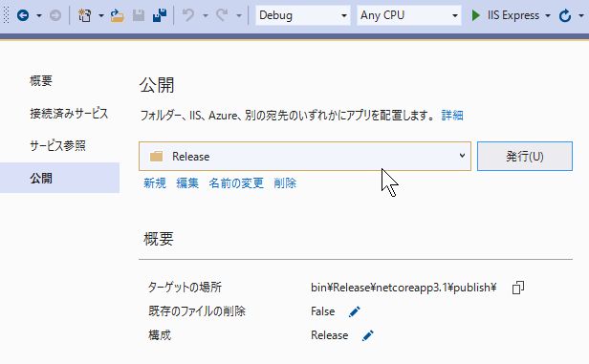
Task: Expand the IIS Express target dropdown arrow
Action: click(548, 15)
